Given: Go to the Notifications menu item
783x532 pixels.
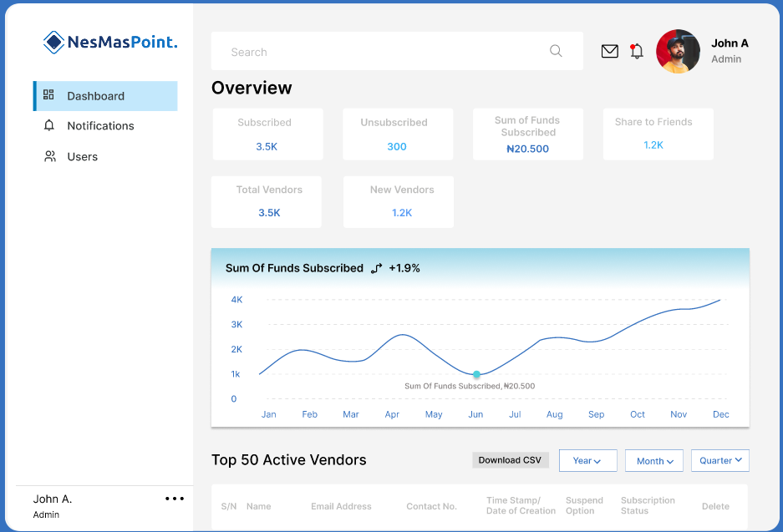Looking at the screenshot, I should click(100, 125).
